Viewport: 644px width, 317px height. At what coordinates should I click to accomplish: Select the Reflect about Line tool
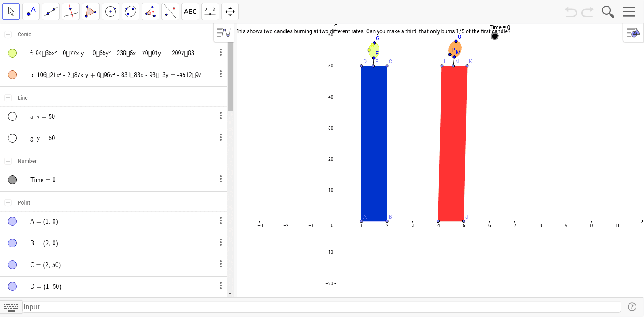(170, 12)
